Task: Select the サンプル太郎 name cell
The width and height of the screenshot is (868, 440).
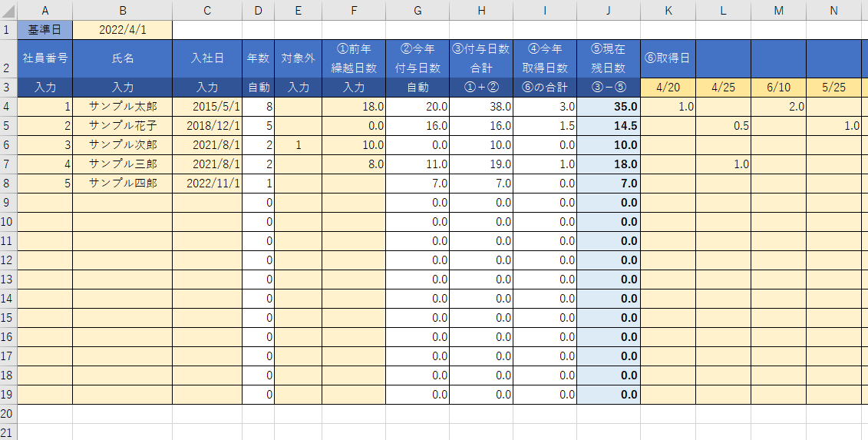Action: (122, 107)
